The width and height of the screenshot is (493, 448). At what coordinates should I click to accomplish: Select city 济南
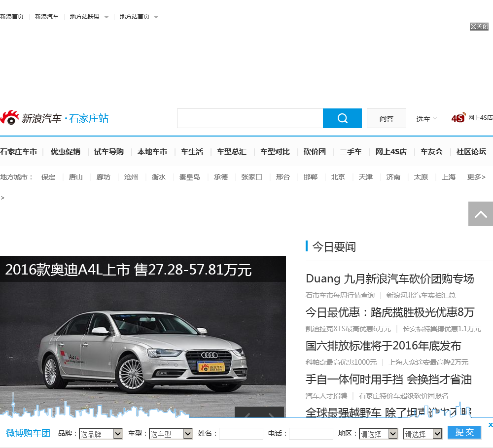[x=393, y=177]
